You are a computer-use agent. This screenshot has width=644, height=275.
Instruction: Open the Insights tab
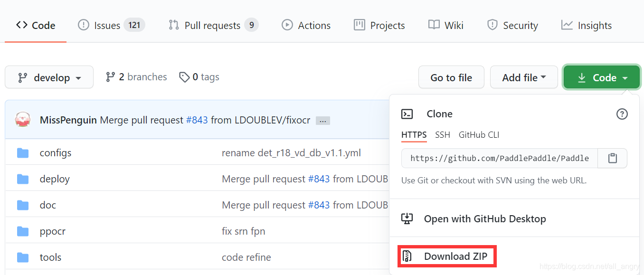coord(587,25)
